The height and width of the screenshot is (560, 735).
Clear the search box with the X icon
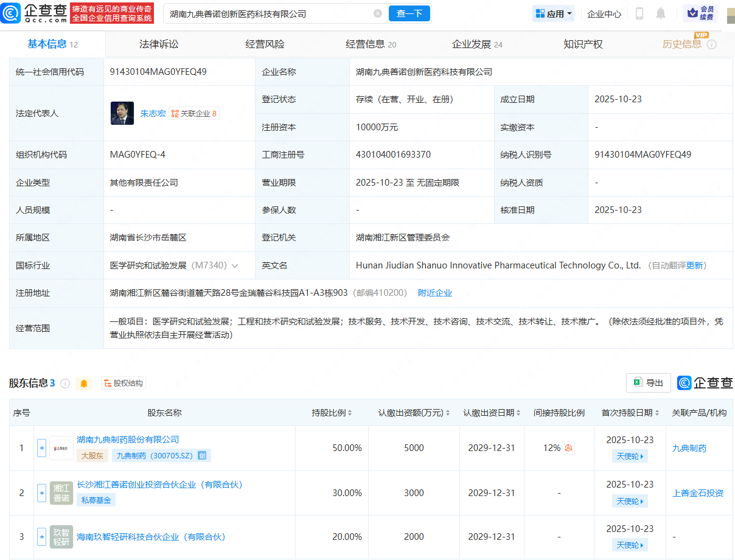coord(378,13)
